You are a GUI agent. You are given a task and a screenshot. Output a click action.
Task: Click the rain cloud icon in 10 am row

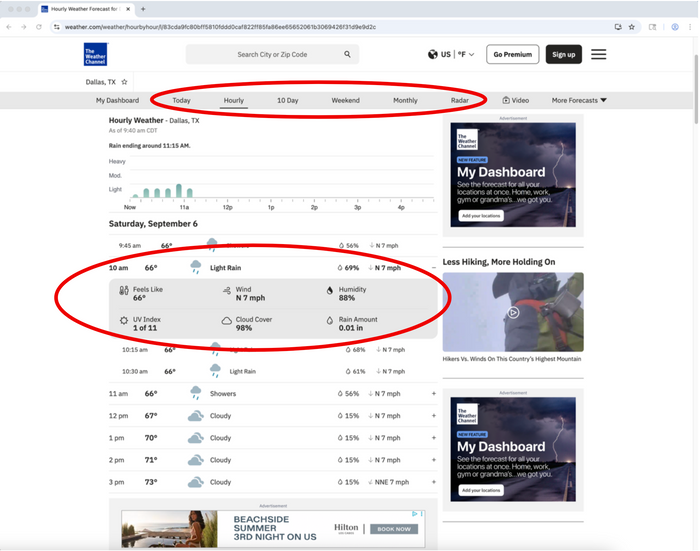click(196, 267)
